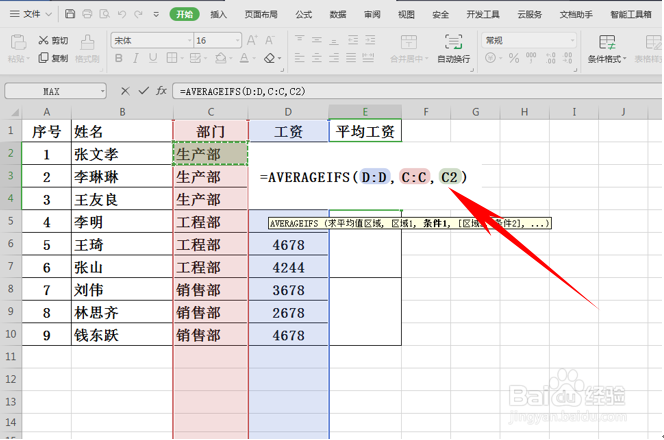Switch to the Insert (插入) tab
The image size is (664, 440).
(219, 14)
